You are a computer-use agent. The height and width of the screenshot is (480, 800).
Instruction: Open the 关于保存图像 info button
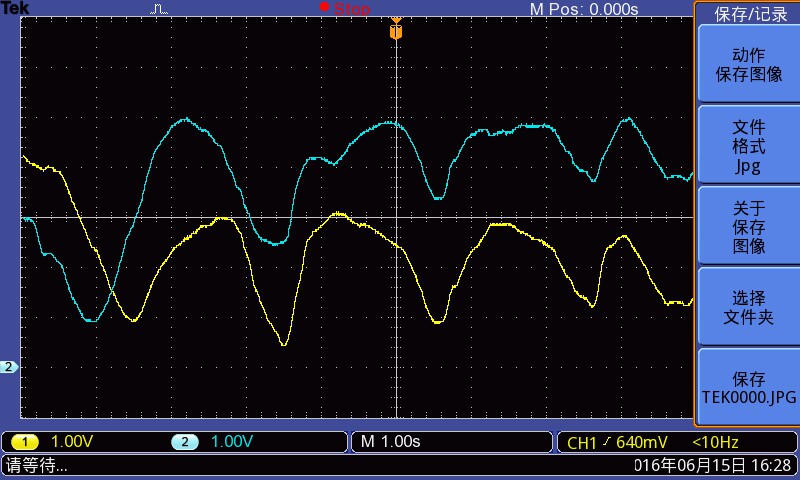748,226
